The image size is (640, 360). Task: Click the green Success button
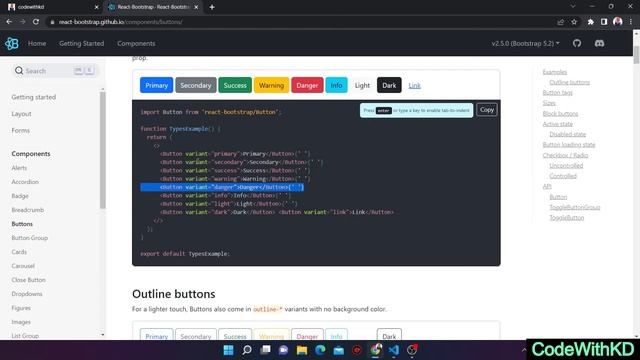pyautogui.click(x=235, y=85)
